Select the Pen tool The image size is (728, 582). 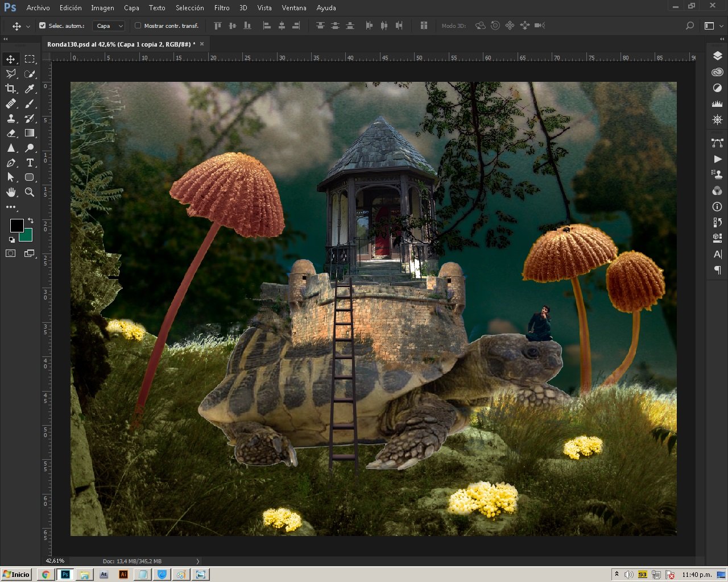click(11, 163)
